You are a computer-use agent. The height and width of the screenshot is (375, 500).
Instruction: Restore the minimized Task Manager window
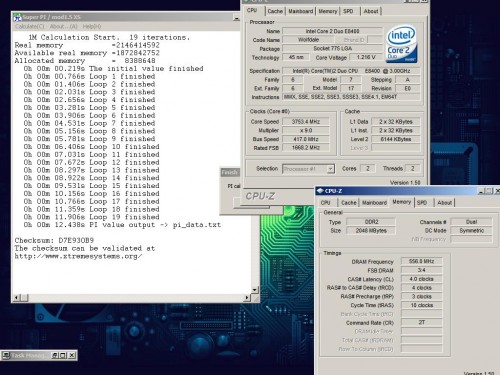pos(55,355)
